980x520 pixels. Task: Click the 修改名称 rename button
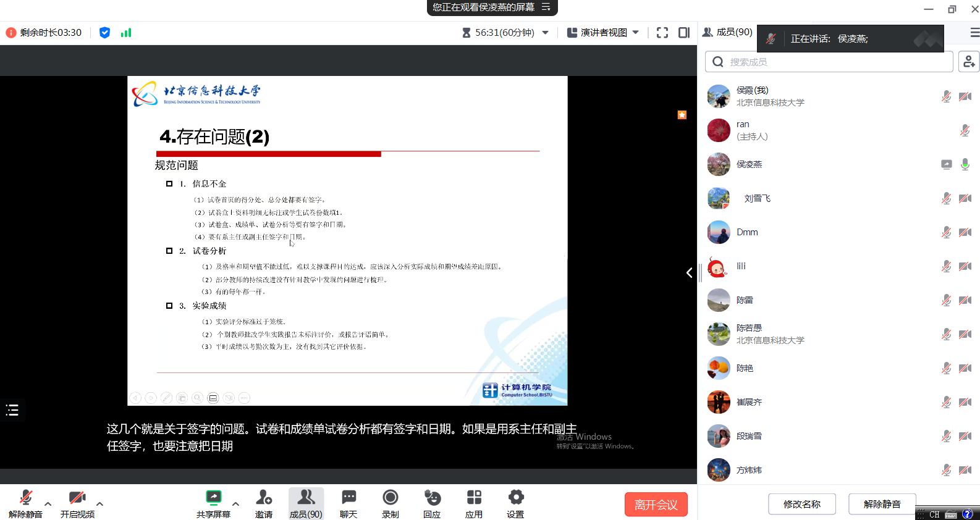point(802,504)
